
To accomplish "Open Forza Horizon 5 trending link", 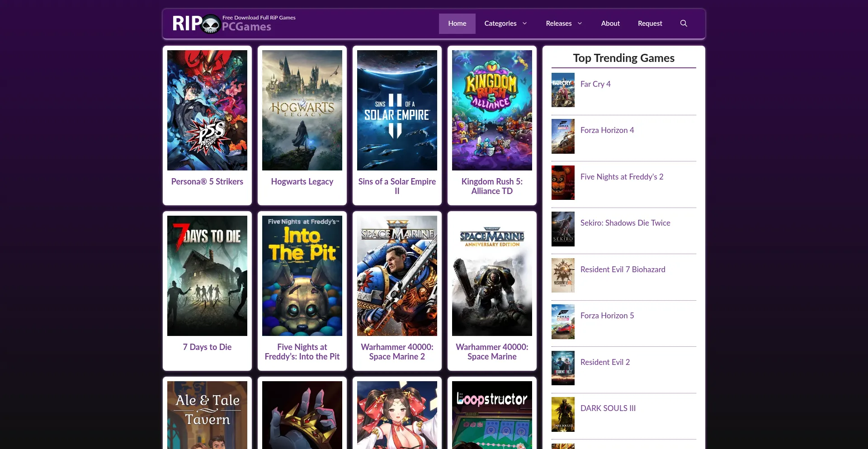I will [x=607, y=316].
